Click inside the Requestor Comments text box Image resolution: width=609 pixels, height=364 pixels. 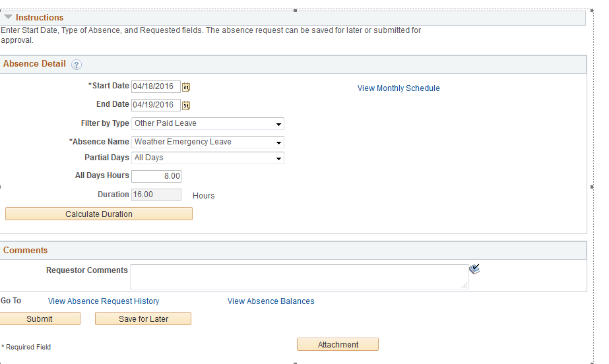point(299,277)
